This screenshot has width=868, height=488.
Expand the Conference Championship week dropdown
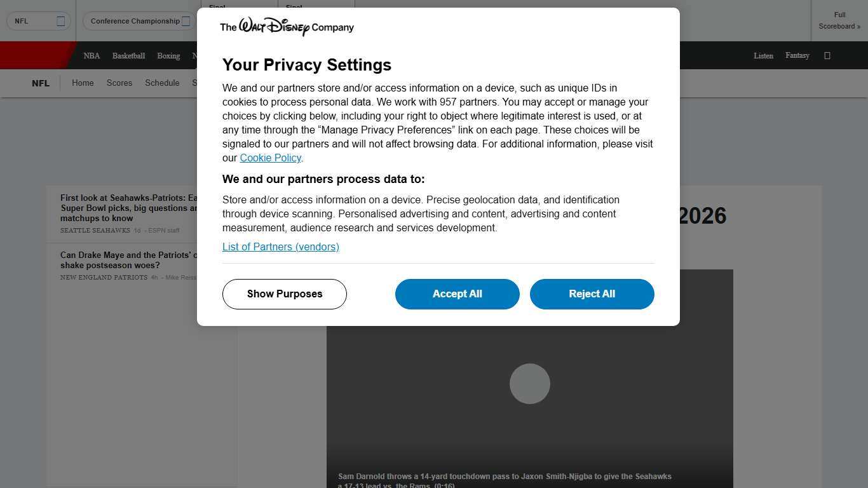(140, 21)
